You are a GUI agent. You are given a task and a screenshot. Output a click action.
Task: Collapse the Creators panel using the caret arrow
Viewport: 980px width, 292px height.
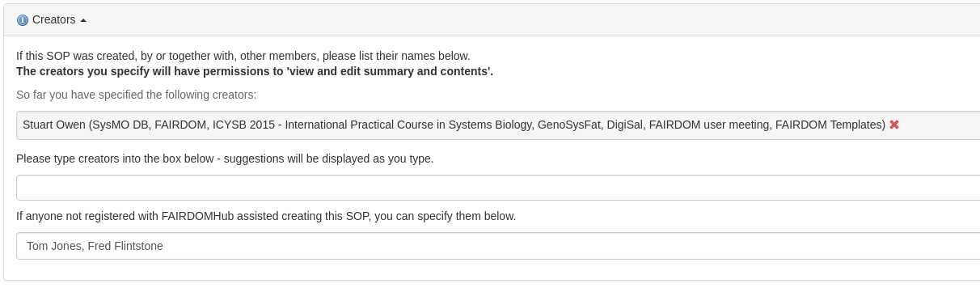tap(83, 20)
